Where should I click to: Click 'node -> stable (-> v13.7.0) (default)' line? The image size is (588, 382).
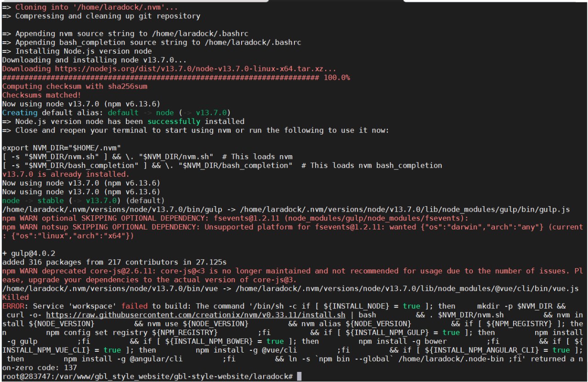click(84, 201)
